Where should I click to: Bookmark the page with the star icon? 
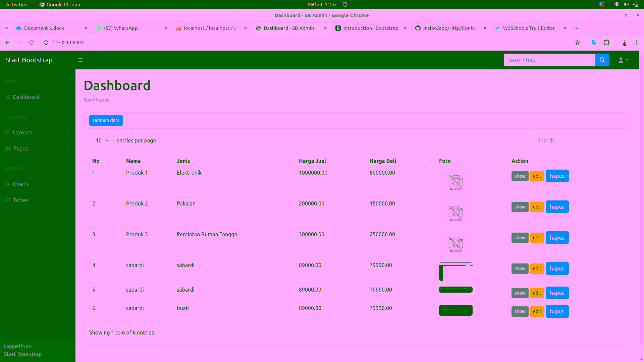pos(578,43)
